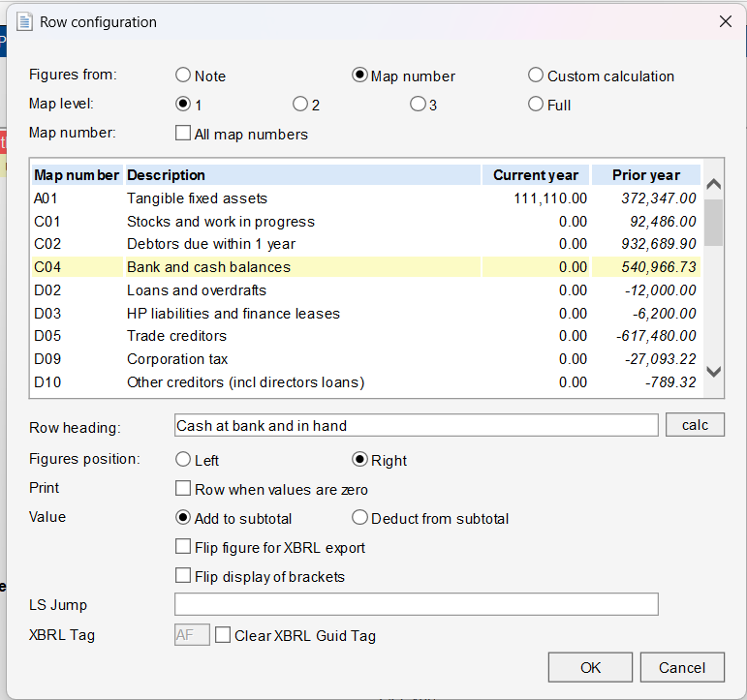747x700 pixels.
Task: Choose Add to subtotal
Action: (183, 518)
